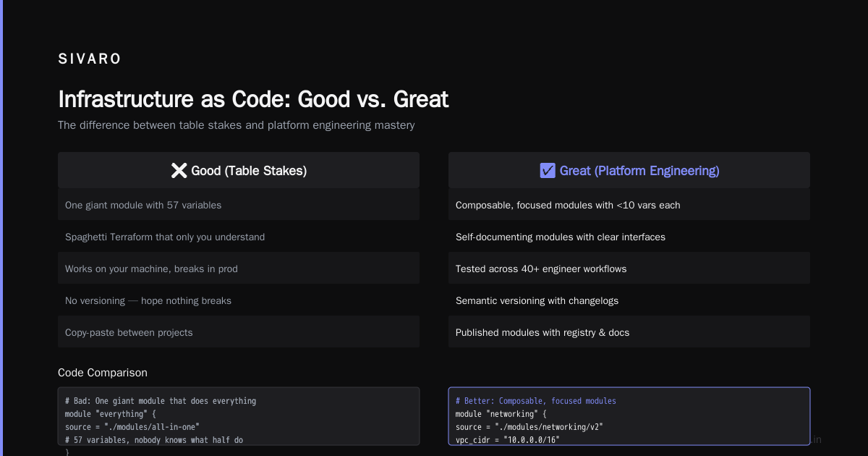Select the No versioning — hope nothing breaks row
Viewport: 868px width, 456px height.
239,300
